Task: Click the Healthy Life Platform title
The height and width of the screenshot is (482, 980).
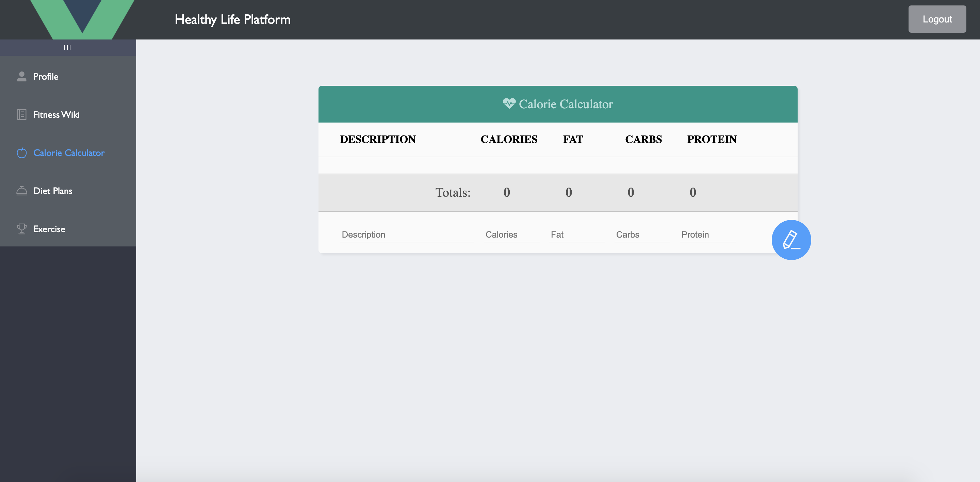Action: click(232, 19)
